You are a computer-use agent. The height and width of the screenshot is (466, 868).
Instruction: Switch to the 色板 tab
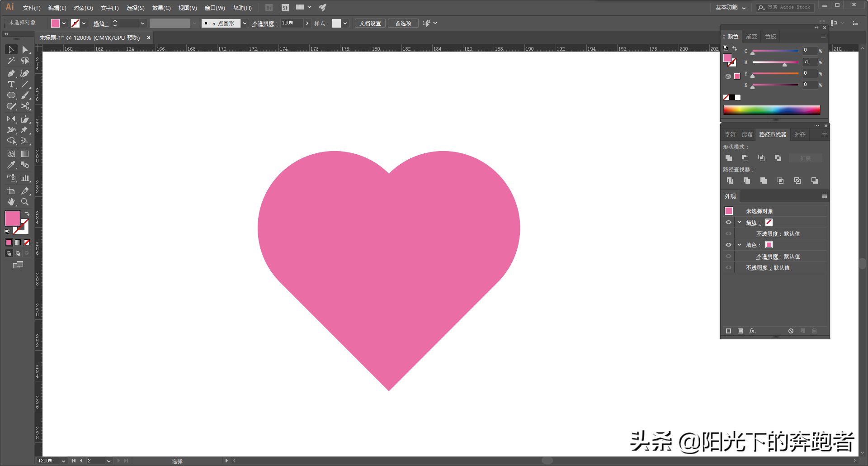pos(770,37)
